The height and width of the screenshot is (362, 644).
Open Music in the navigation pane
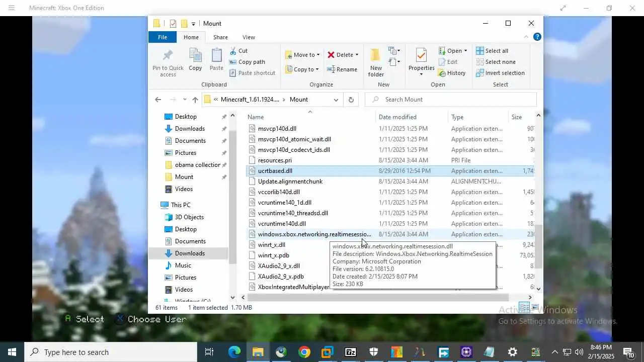(x=183, y=265)
